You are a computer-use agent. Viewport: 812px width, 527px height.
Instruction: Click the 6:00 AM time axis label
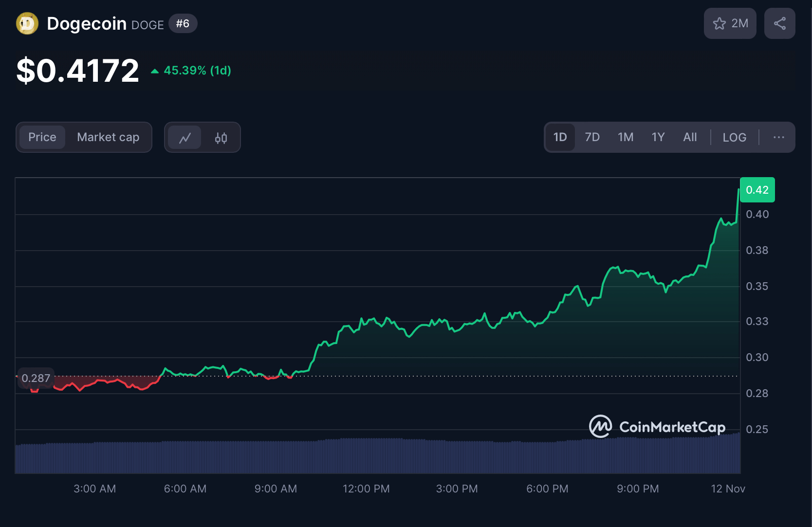coord(185,489)
